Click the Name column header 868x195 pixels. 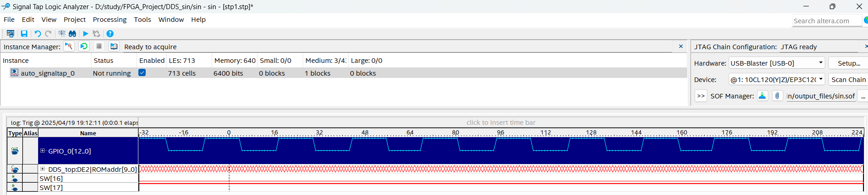point(88,133)
